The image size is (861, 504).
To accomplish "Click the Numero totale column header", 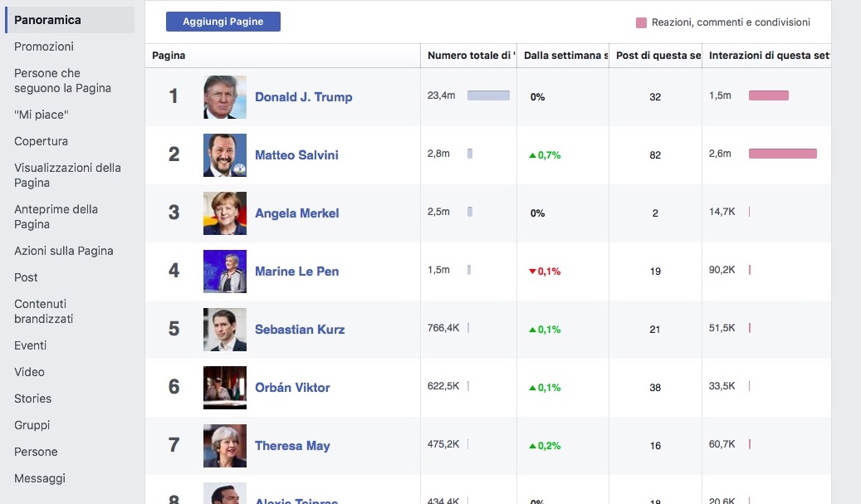I will [x=468, y=56].
